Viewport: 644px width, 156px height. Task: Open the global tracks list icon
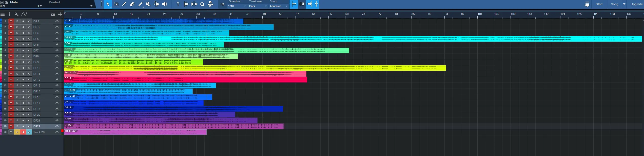click(53, 14)
